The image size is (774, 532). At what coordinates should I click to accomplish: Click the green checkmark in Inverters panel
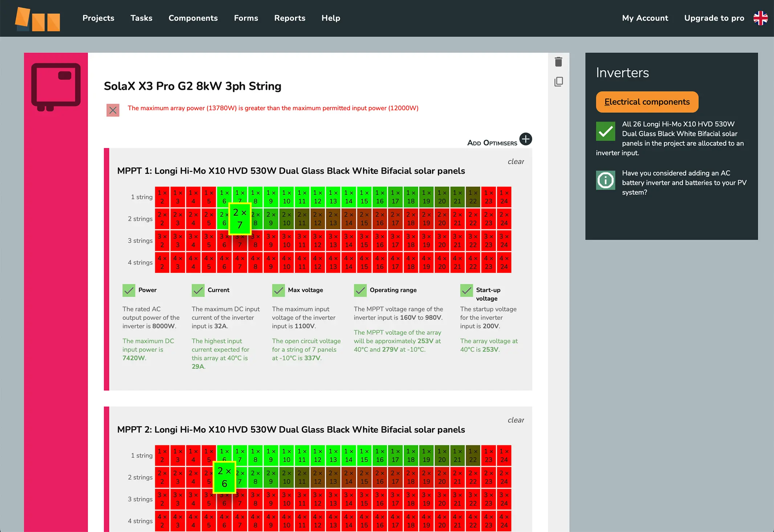coord(606,131)
